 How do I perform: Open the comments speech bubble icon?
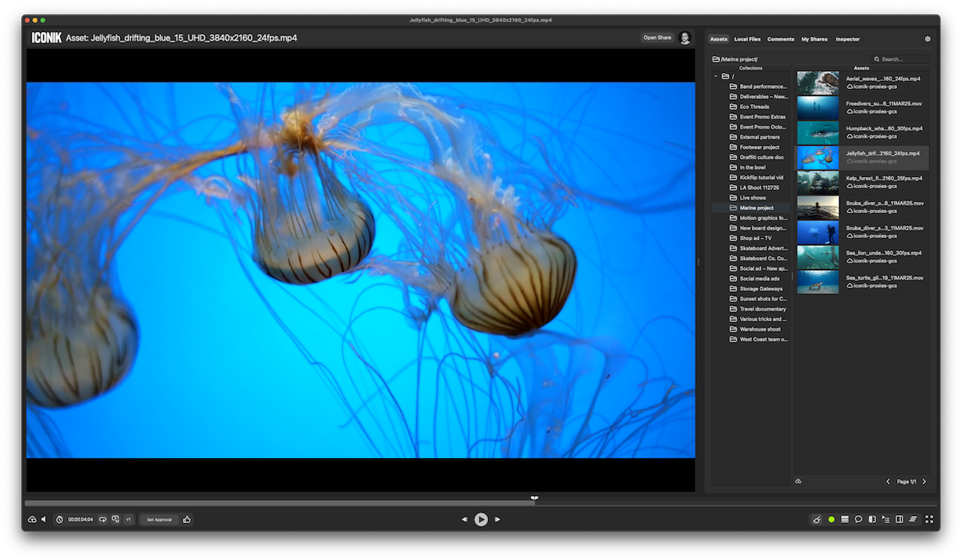[858, 519]
